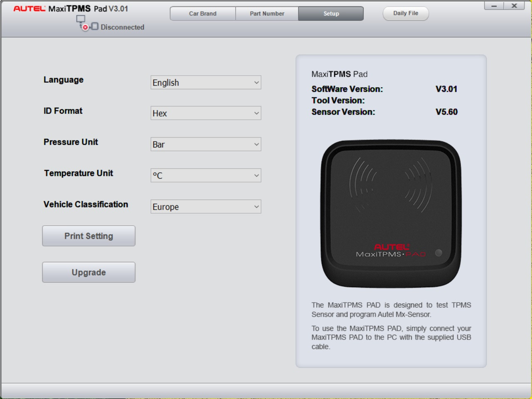Click the Autel MaxiTPMS logo
The image size is (532, 399).
(x=71, y=9)
